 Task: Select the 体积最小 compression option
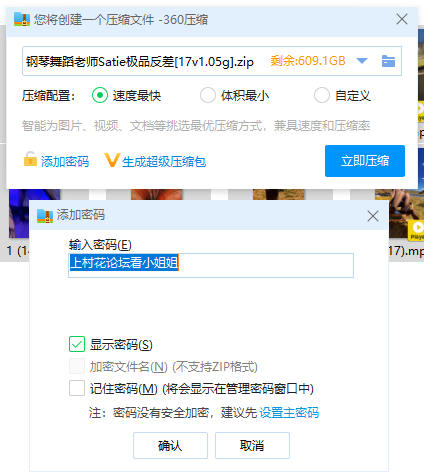click(x=208, y=95)
